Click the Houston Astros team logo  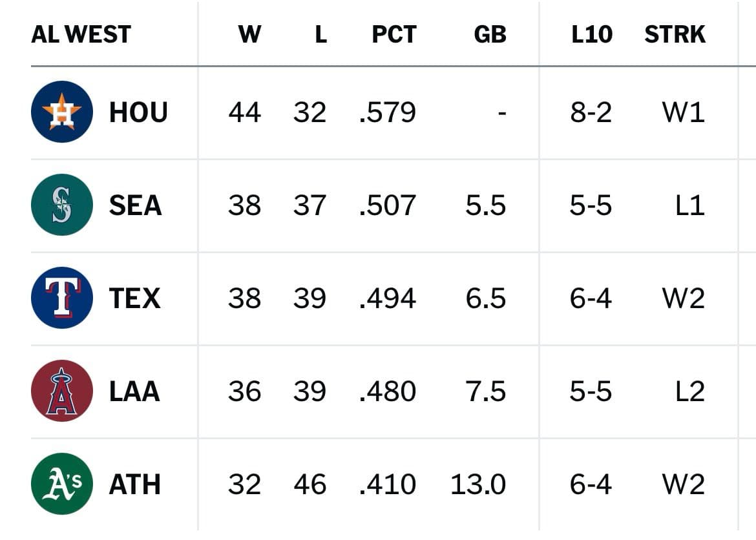62,112
